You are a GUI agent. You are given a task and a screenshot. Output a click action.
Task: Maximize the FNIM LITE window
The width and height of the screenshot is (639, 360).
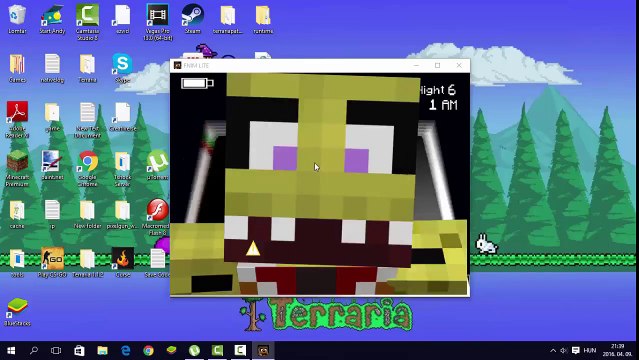pyautogui.click(x=437, y=65)
